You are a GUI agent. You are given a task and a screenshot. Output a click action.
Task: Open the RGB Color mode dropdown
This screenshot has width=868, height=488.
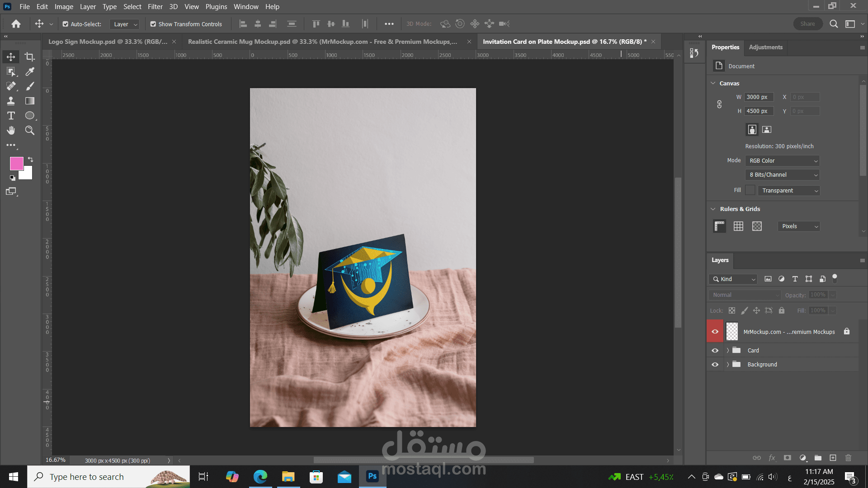[782, 160]
